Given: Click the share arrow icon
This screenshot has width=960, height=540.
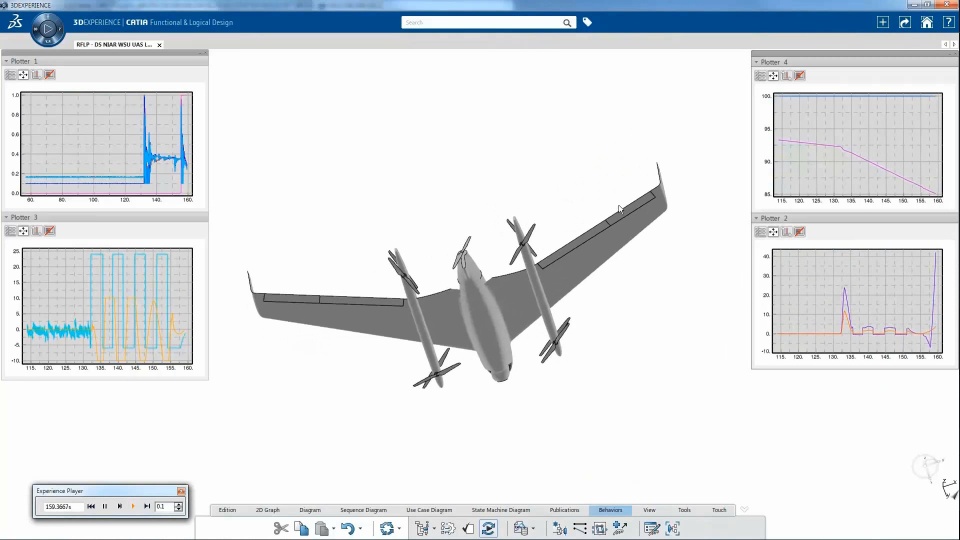Looking at the screenshot, I should [904, 22].
